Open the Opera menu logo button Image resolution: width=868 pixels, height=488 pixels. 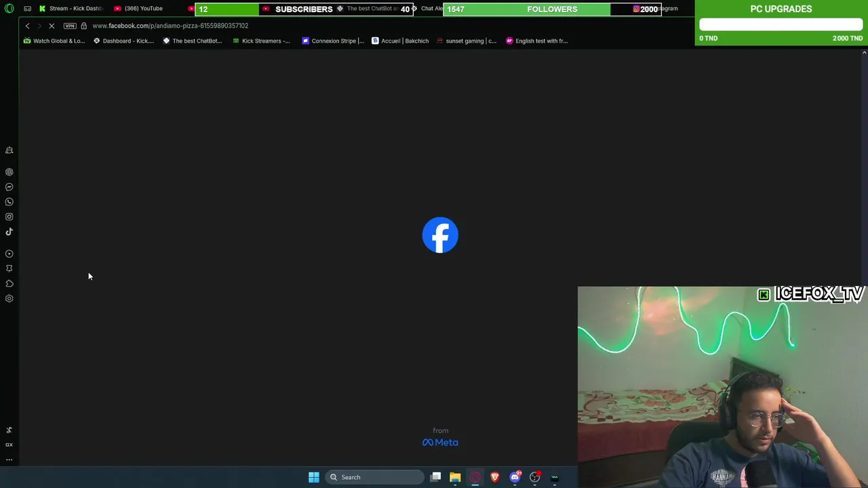tap(9, 8)
